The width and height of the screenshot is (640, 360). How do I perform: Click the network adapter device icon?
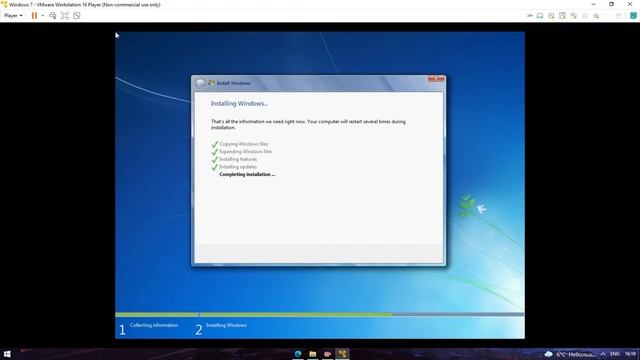click(x=573, y=16)
